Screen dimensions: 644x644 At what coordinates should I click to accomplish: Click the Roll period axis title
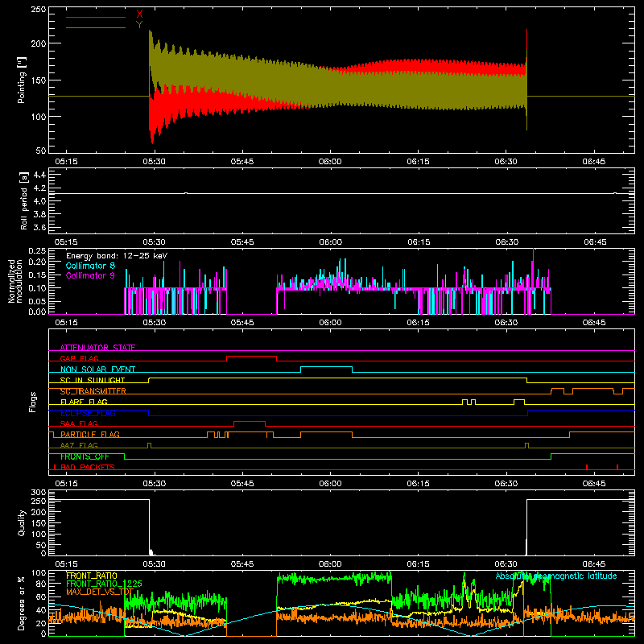pyautogui.click(x=23, y=200)
